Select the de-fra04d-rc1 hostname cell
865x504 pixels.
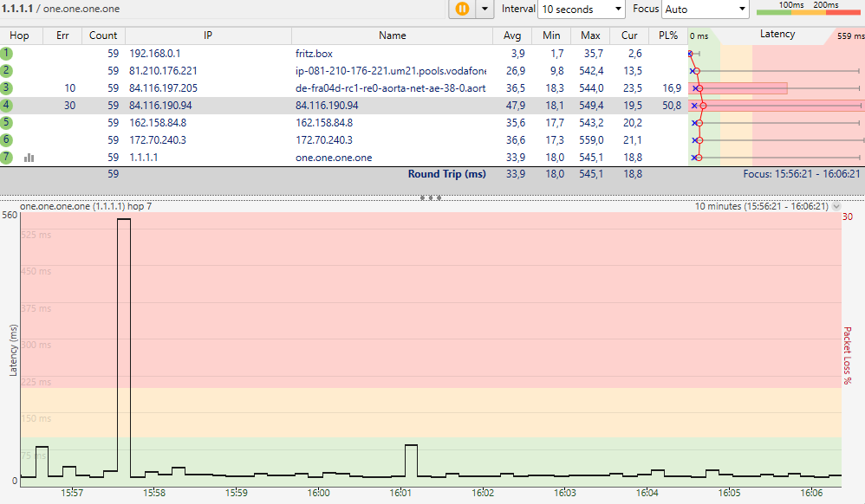tap(391, 88)
